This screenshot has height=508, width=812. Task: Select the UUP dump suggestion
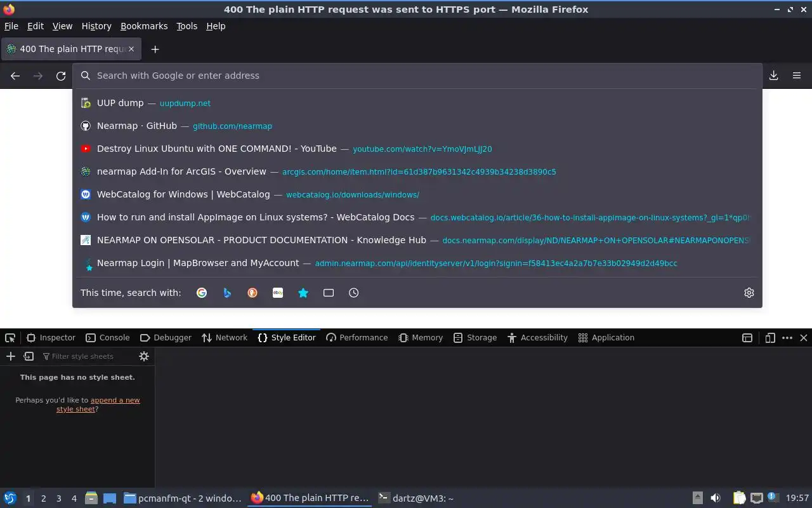click(x=417, y=103)
